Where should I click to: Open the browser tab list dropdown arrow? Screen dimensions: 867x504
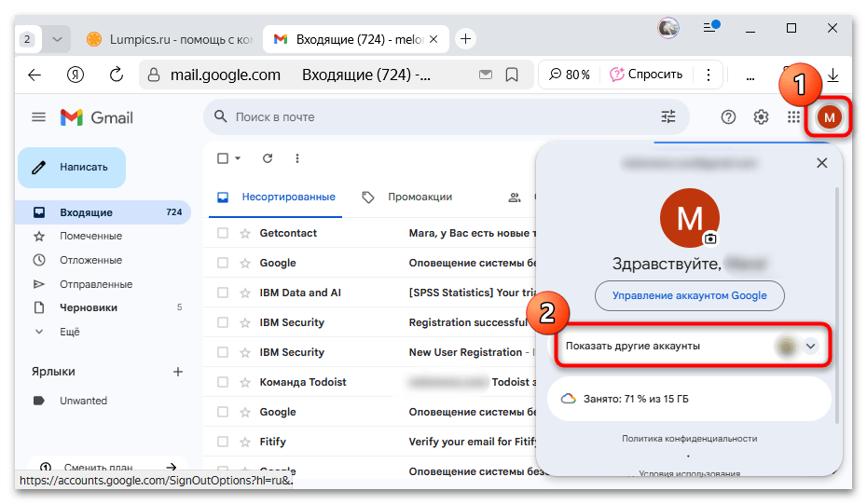[57, 39]
